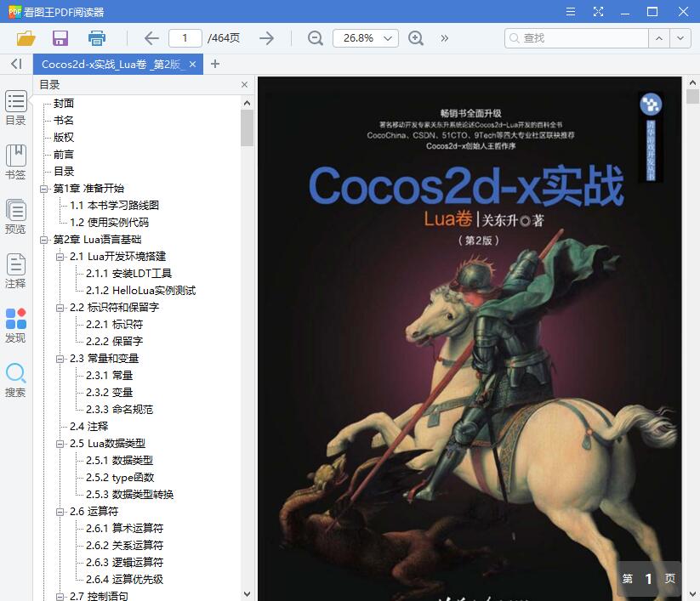Click document scroll down arrow
Viewport: 700px width, 601px height.
[692, 594]
